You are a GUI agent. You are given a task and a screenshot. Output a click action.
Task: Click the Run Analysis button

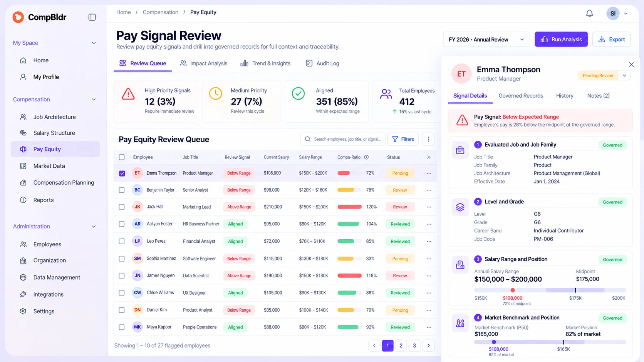click(x=561, y=39)
